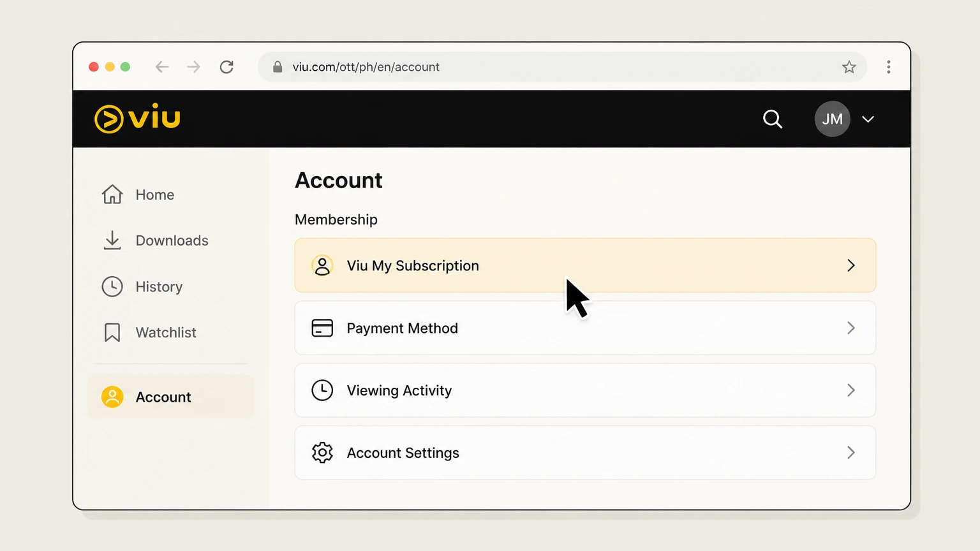This screenshot has height=551, width=980.
Task: Bookmark this page with the star
Action: pyautogui.click(x=849, y=67)
